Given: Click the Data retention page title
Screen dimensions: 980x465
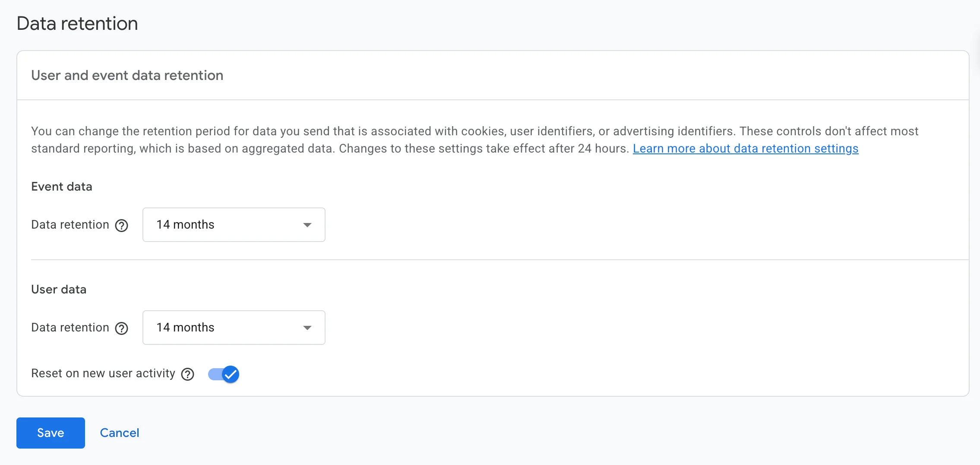Looking at the screenshot, I should point(77,23).
